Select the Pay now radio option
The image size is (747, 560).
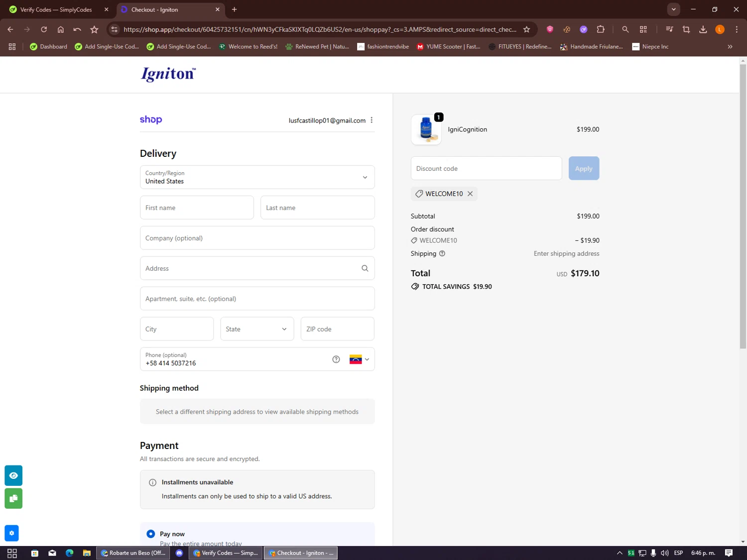click(x=150, y=534)
